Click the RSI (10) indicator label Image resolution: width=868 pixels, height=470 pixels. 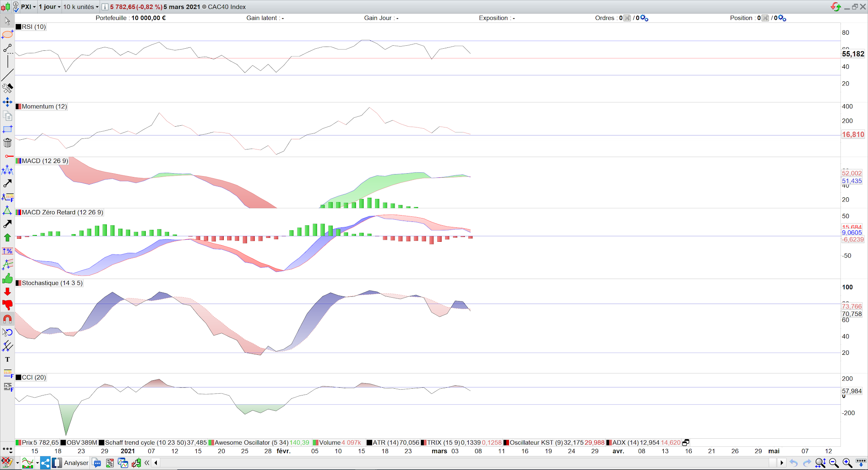click(34, 27)
